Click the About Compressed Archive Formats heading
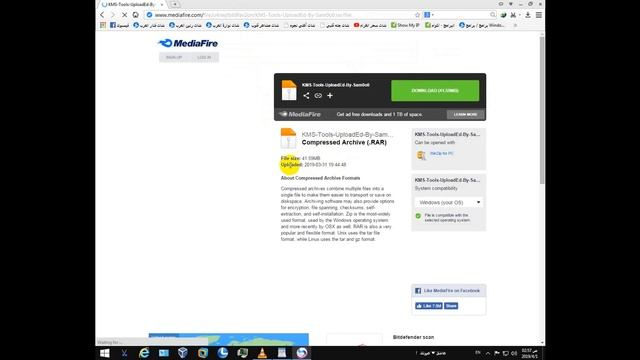 [320, 178]
